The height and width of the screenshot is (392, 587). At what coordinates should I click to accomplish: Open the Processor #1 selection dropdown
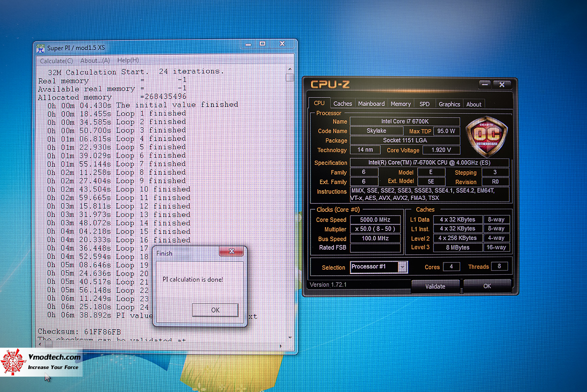click(x=402, y=267)
